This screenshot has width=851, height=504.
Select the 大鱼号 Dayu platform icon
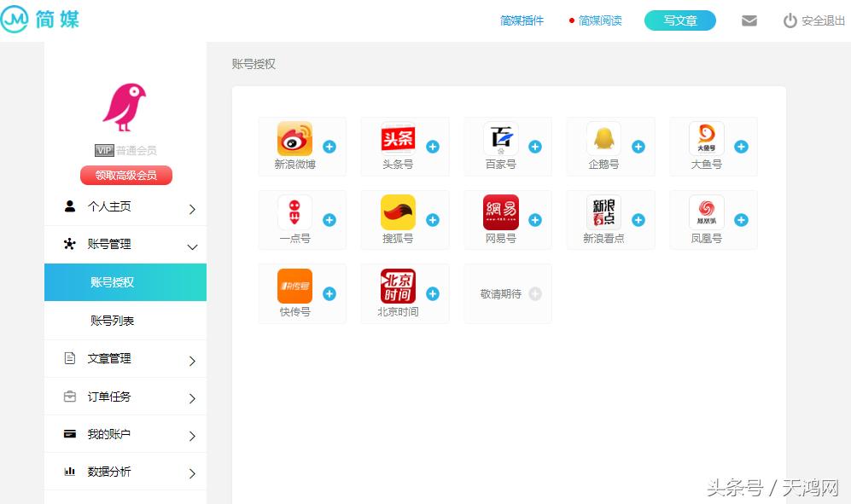tap(705, 136)
